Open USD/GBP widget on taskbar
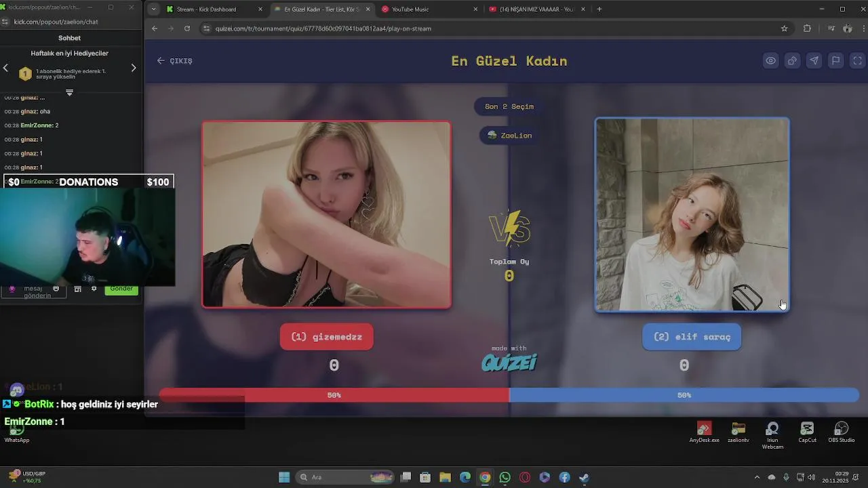868x488 pixels. point(26,477)
